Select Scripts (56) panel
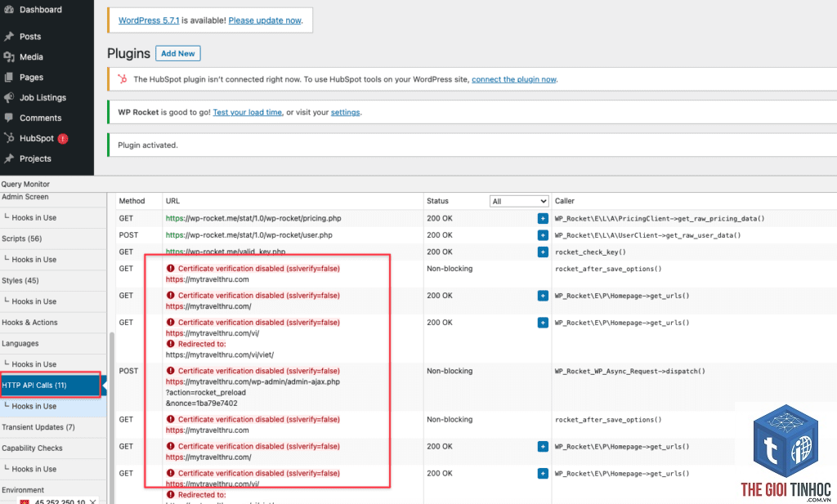Viewport: 837px width, 504px height. pyautogui.click(x=53, y=239)
